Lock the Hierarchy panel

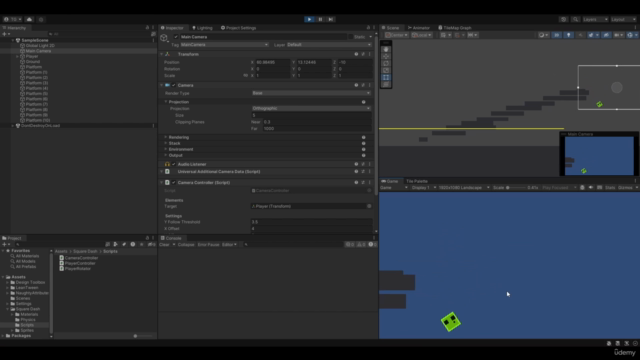click(147, 28)
